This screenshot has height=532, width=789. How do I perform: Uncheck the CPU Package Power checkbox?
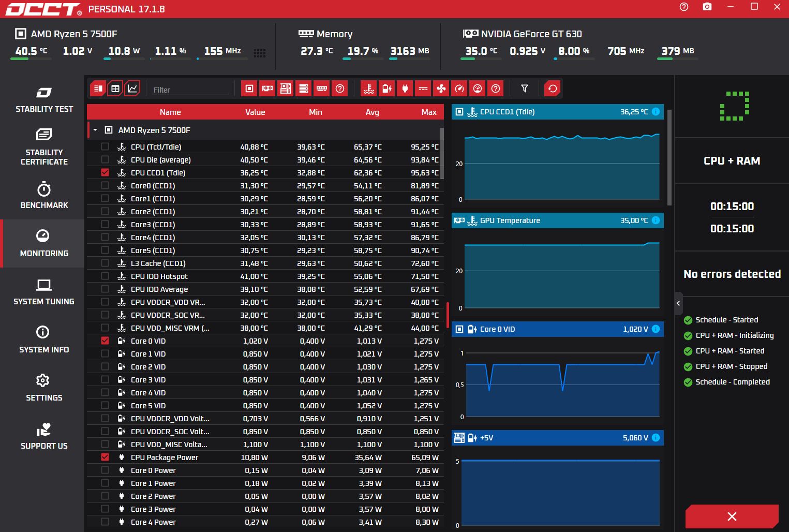click(105, 457)
